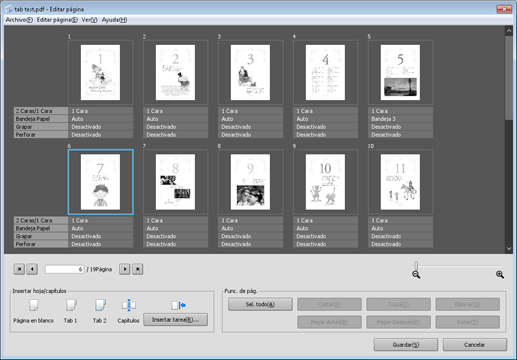Open the Archivo menu
The height and width of the screenshot is (360, 517).
[x=19, y=20]
